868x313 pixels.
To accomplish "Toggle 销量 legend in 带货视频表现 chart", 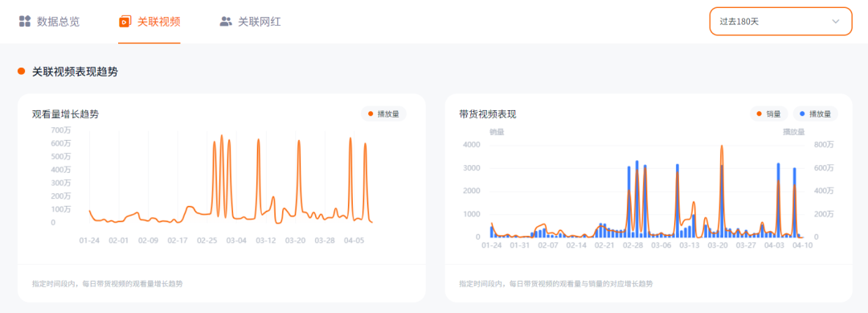I will (x=769, y=114).
